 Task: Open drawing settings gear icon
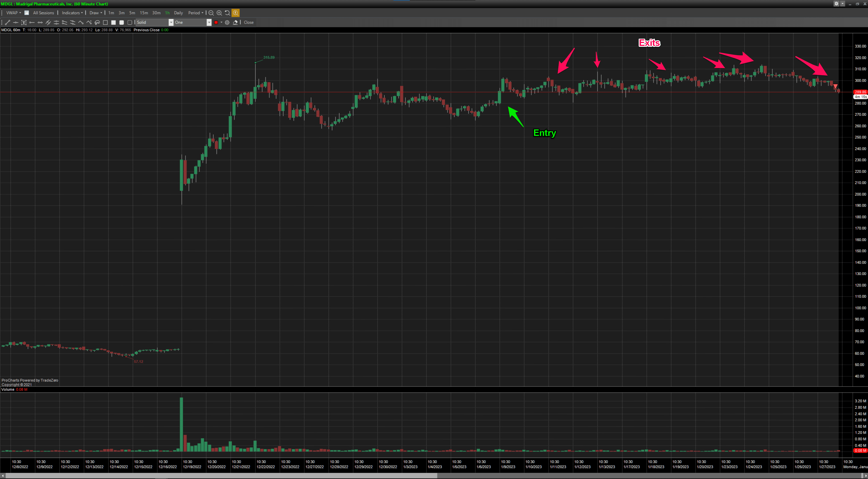point(227,23)
